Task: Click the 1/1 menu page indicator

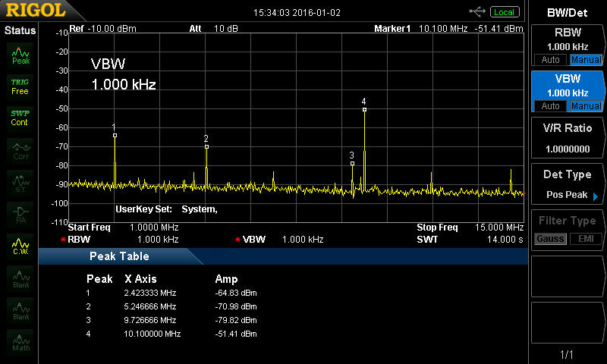Action: [x=568, y=354]
